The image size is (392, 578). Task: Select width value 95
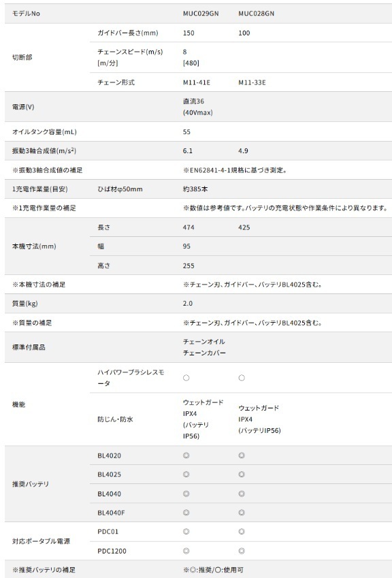pos(186,246)
